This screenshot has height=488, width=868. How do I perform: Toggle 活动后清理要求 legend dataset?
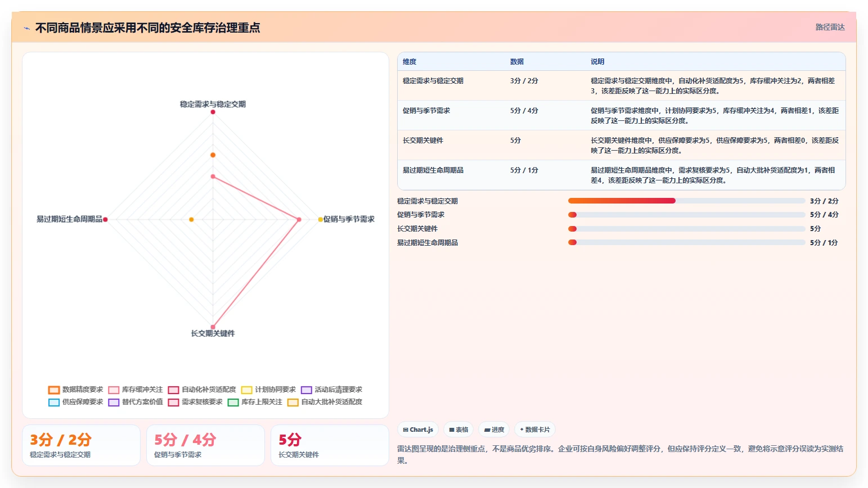[331, 390]
